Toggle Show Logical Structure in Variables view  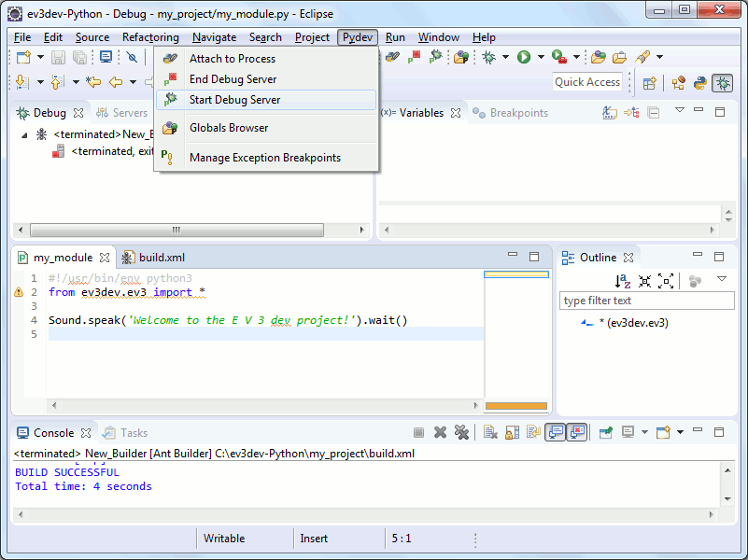[x=631, y=113]
